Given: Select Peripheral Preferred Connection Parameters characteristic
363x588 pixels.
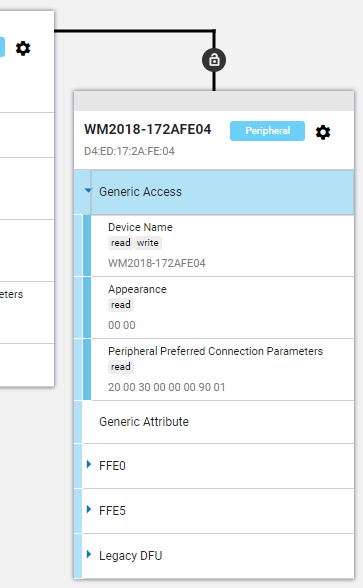Looking at the screenshot, I should (x=222, y=369).
